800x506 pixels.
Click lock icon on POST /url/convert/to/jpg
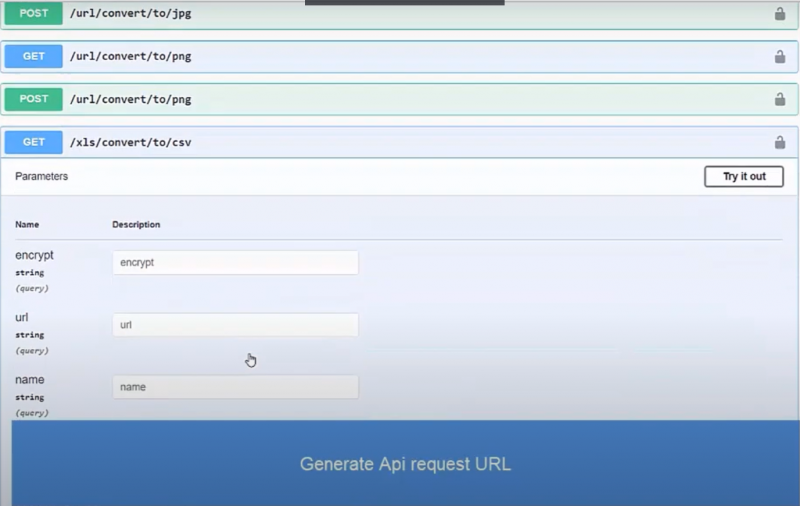(779, 14)
